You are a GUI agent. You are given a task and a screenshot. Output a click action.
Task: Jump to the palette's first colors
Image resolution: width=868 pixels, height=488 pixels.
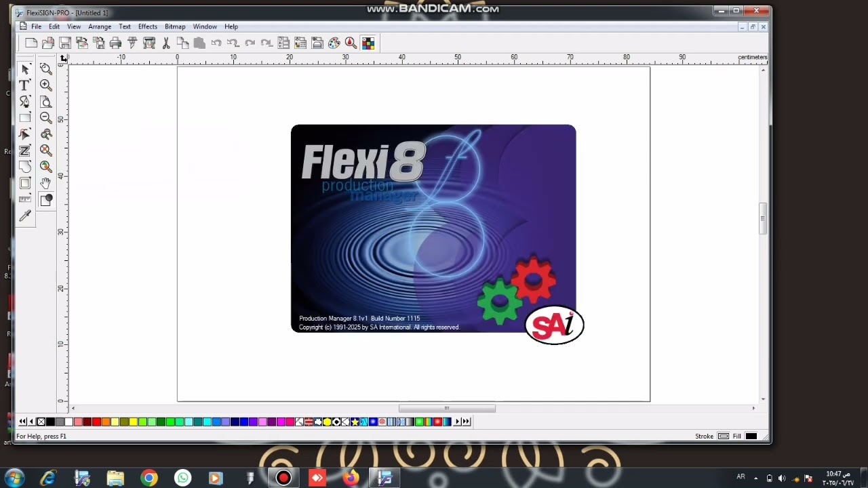click(x=23, y=422)
